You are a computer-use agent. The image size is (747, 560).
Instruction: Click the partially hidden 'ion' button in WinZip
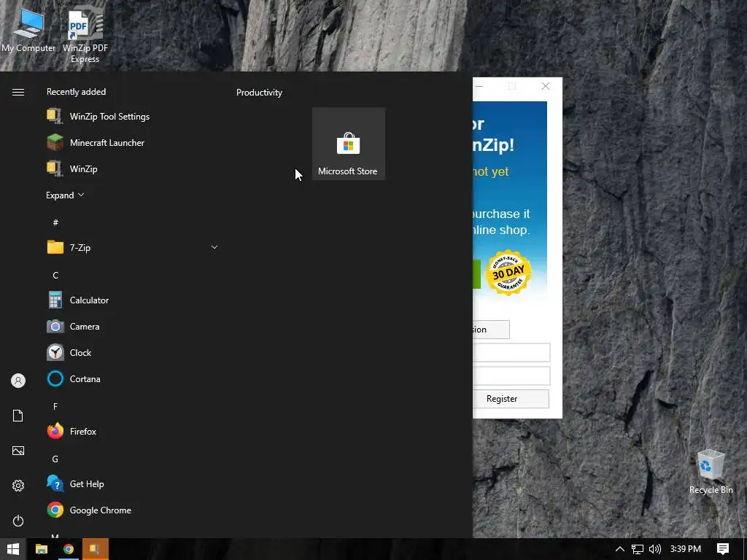[491, 330]
